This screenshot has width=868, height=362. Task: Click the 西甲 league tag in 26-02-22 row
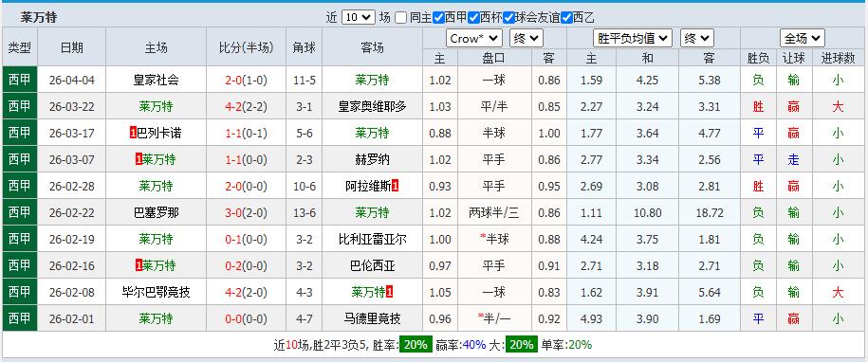coord(20,213)
